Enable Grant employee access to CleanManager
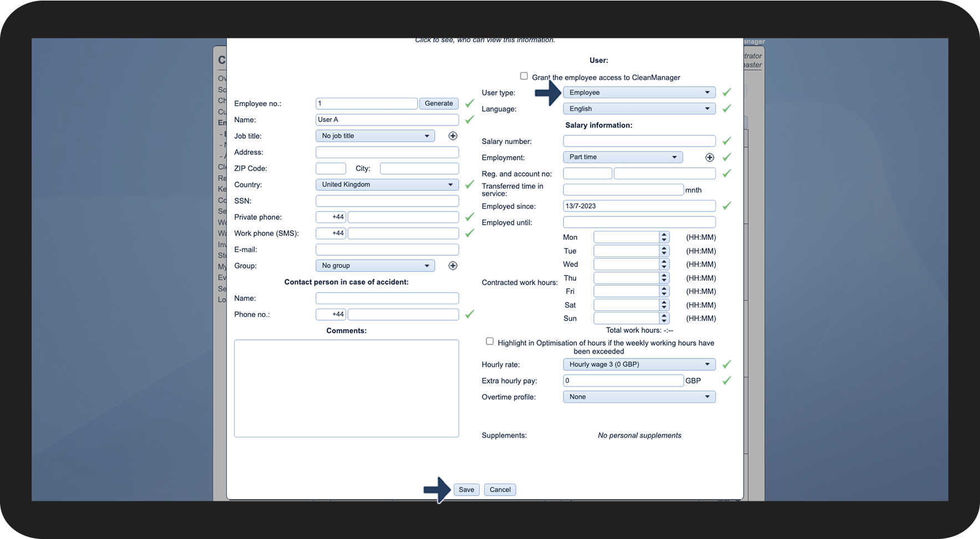The height and width of the screenshot is (539, 980). click(x=524, y=76)
